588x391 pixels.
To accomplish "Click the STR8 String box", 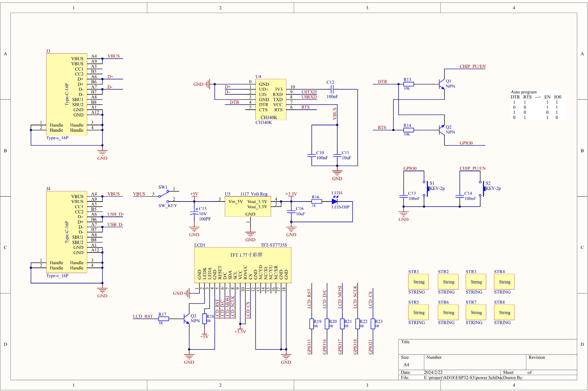I will [504, 313].
